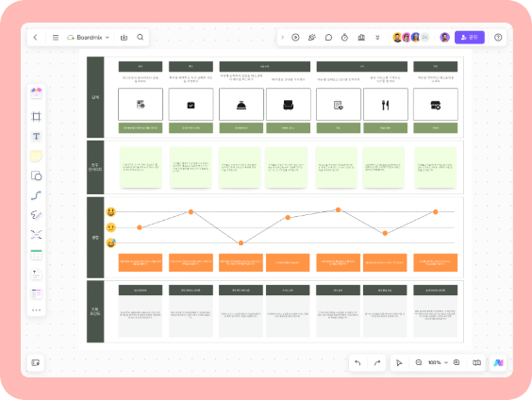Select the Frame tool in left sidebar
This screenshot has height=400, width=532.
[36, 116]
